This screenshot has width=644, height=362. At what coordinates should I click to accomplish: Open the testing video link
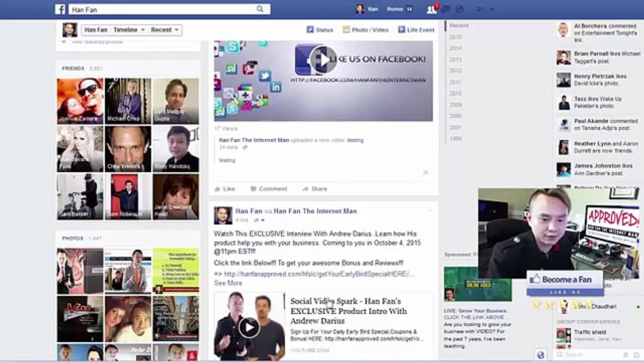point(355,140)
